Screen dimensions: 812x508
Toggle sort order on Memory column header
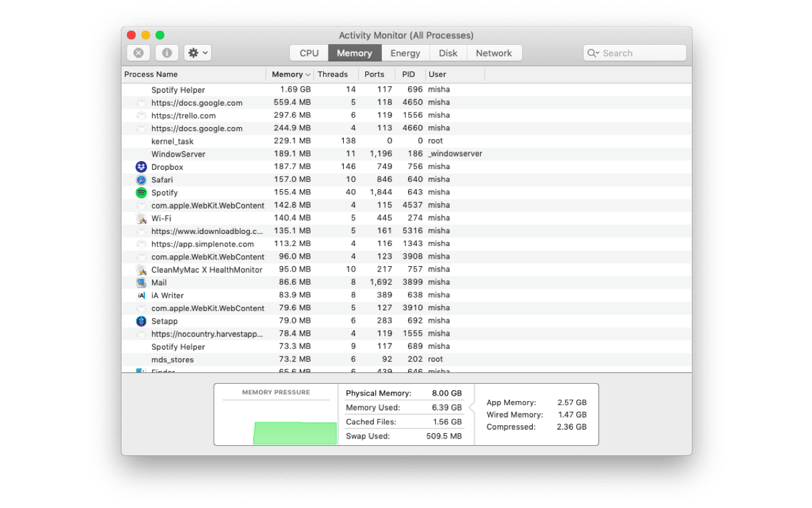point(290,74)
